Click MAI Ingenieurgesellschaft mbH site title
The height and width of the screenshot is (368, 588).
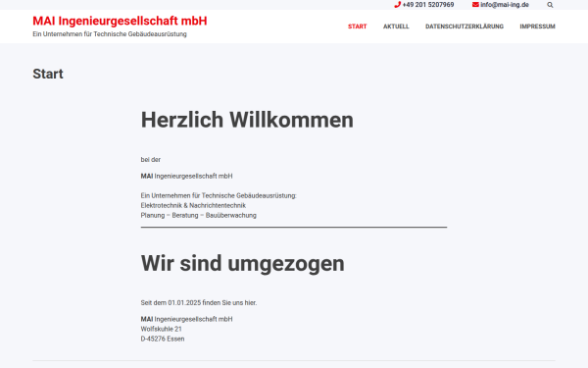(120, 21)
